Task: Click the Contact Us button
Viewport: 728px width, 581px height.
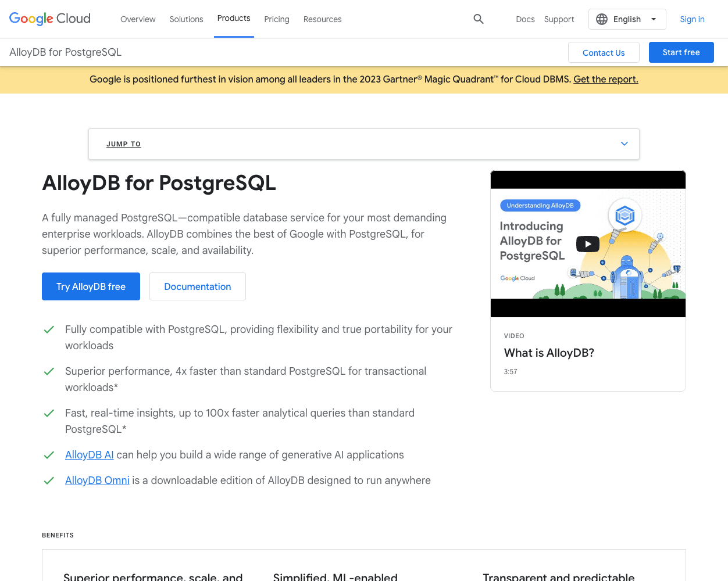Action: coord(604,52)
